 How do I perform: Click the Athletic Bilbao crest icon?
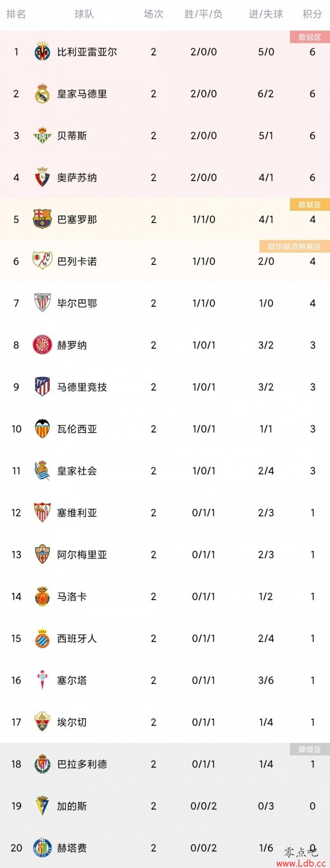point(42,303)
